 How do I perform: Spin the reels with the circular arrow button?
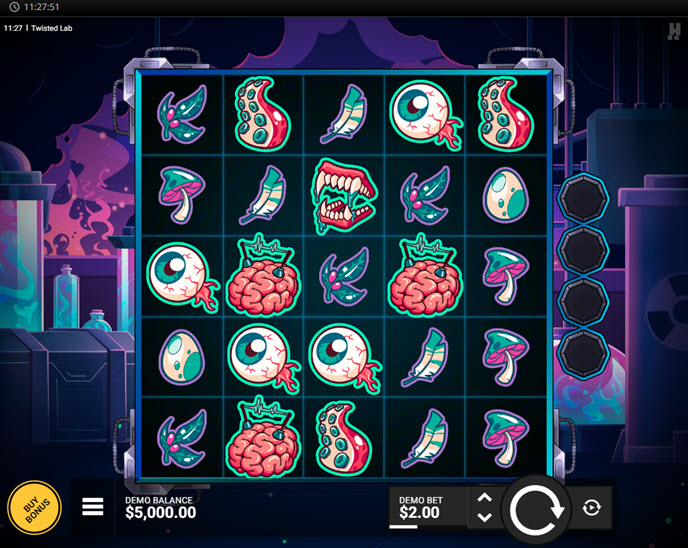point(536,510)
